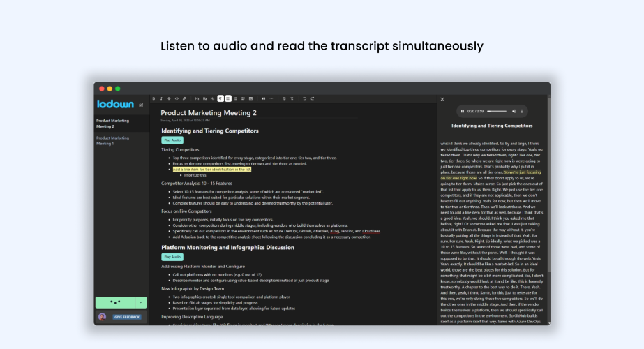Create a new note beside lodown logo
Image resolution: width=644 pixels, height=349 pixels.
click(141, 105)
